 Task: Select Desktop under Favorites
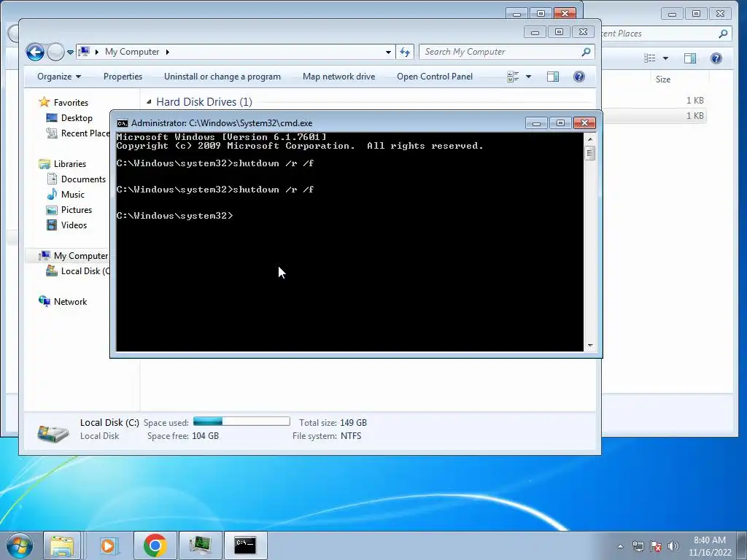(69, 118)
